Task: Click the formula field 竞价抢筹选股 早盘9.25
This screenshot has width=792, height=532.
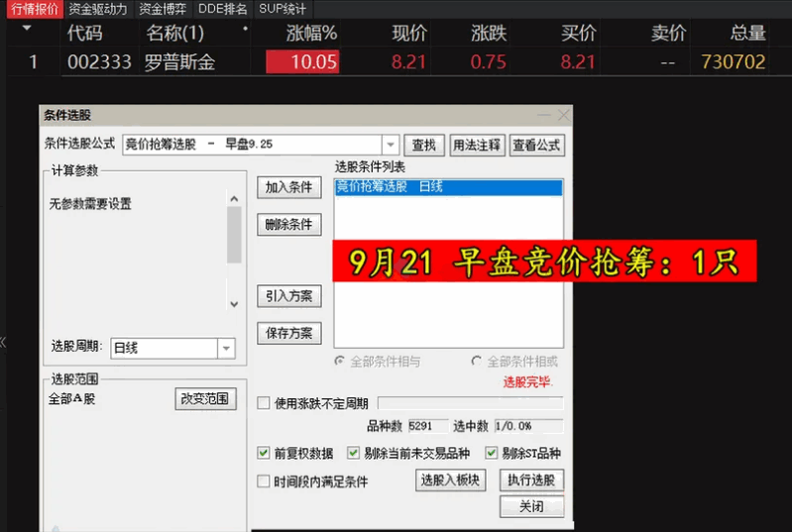Action: tap(252, 145)
